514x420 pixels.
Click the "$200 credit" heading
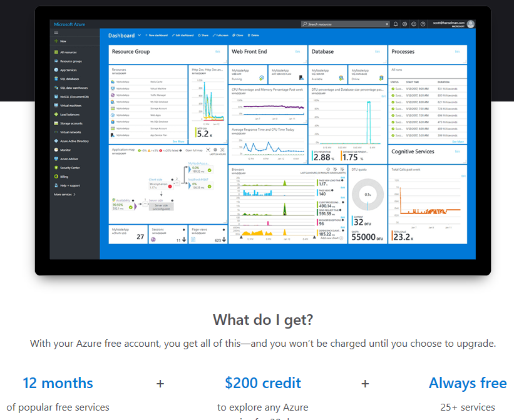[x=263, y=383]
